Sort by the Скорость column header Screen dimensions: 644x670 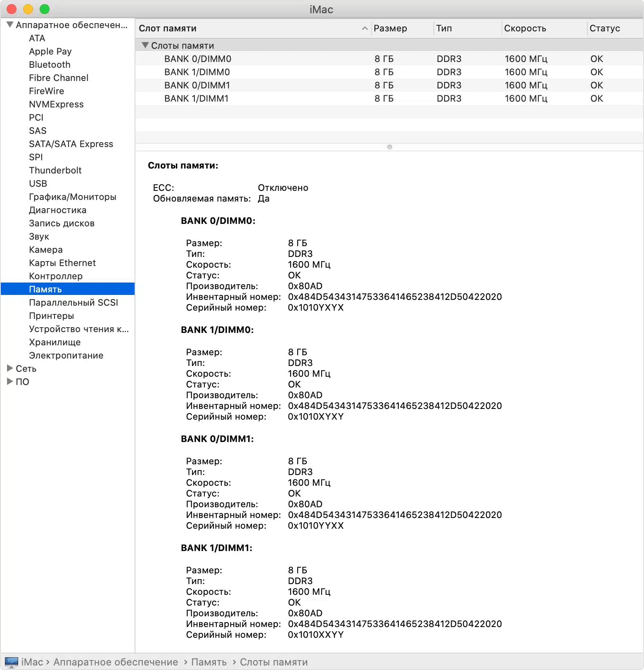click(x=544, y=28)
